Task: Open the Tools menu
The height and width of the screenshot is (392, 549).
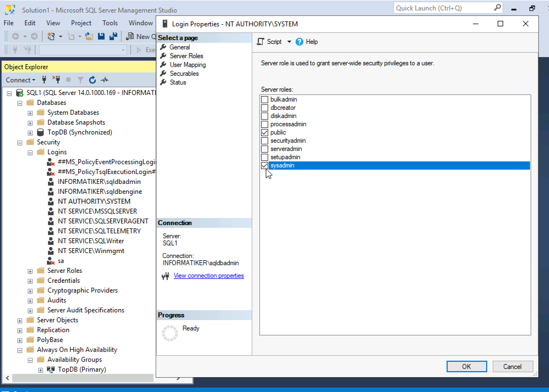Action: pos(110,23)
